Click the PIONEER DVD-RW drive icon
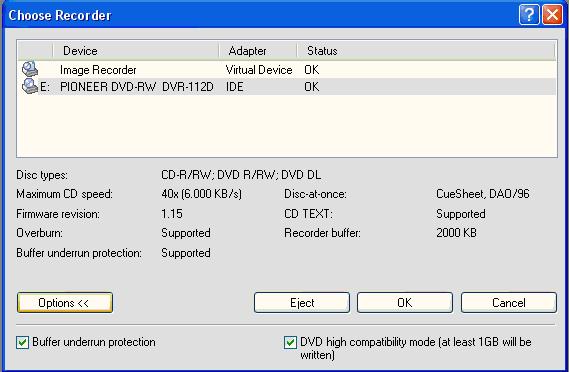The width and height of the screenshot is (569, 372). (x=30, y=86)
